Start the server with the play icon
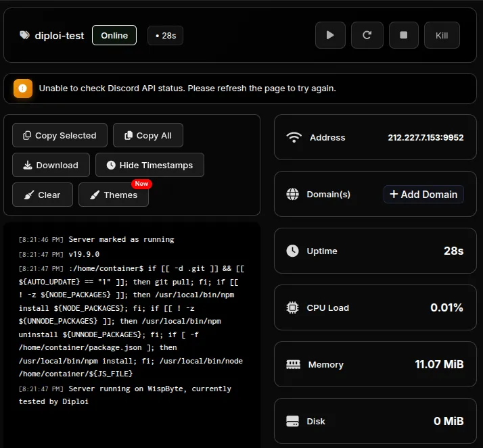483x448 pixels. click(x=330, y=35)
